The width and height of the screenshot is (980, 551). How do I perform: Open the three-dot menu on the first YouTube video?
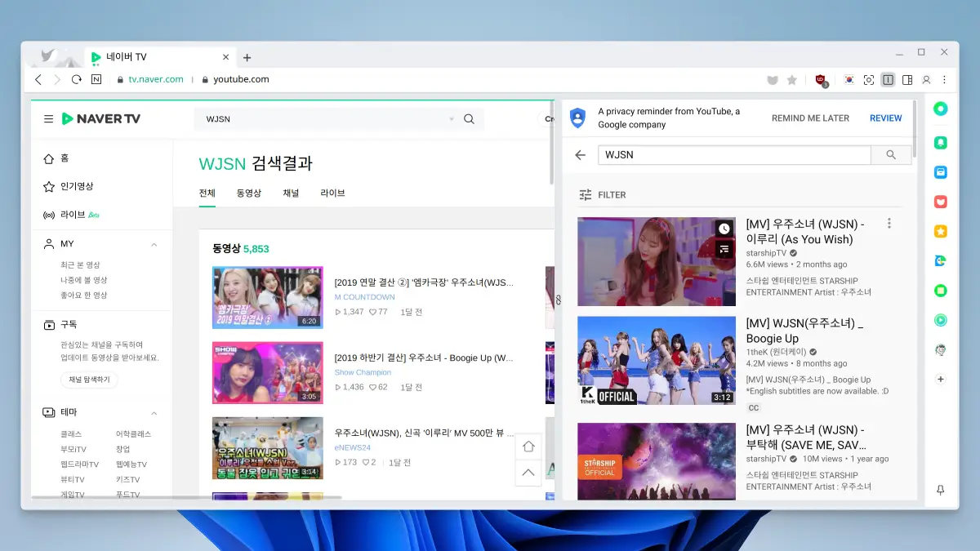pyautogui.click(x=889, y=222)
